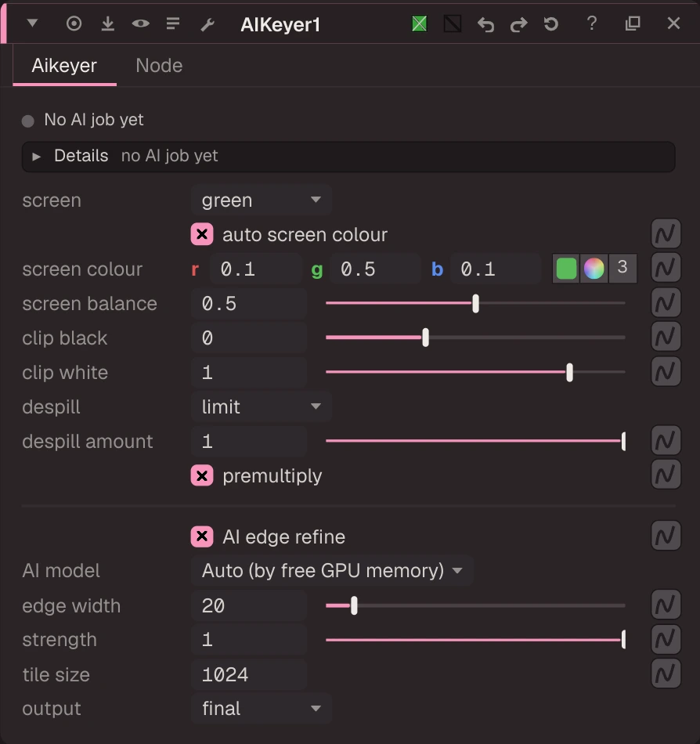Open the output dropdown set to final

coord(262,709)
